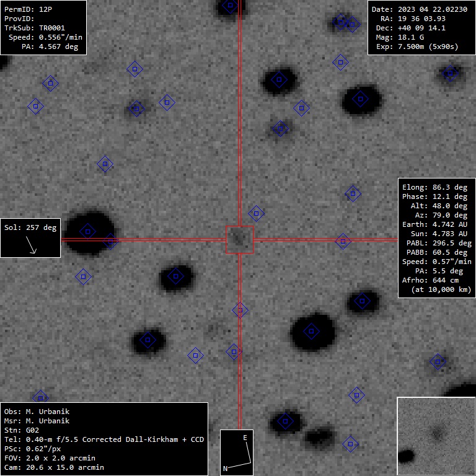Select the 'Msr: M. Urbanik' line
The image size is (476, 476).
click(37, 421)
